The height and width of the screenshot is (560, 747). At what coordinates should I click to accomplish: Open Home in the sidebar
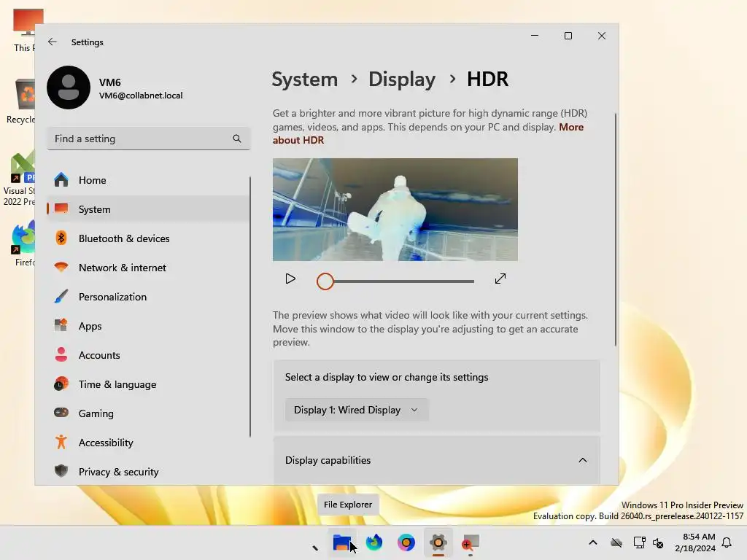[149, 180]
